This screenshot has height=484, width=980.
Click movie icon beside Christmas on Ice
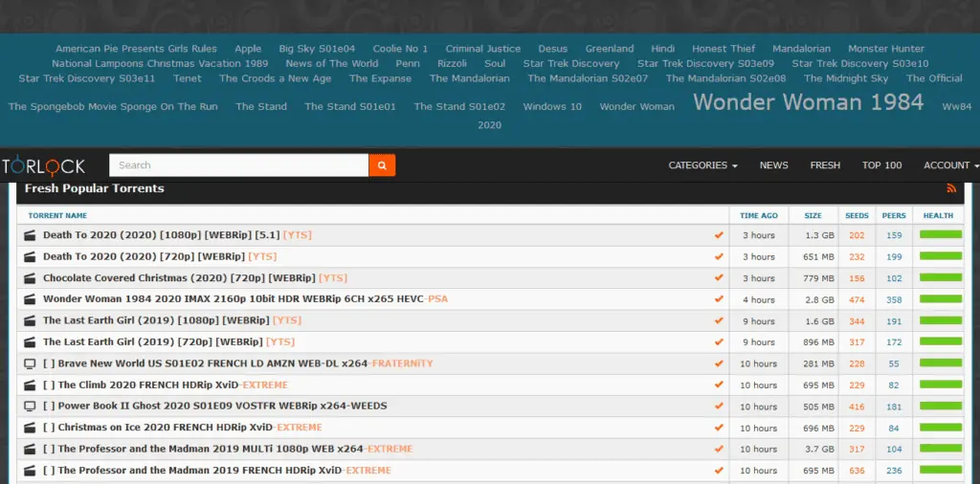tap(29, 428)
